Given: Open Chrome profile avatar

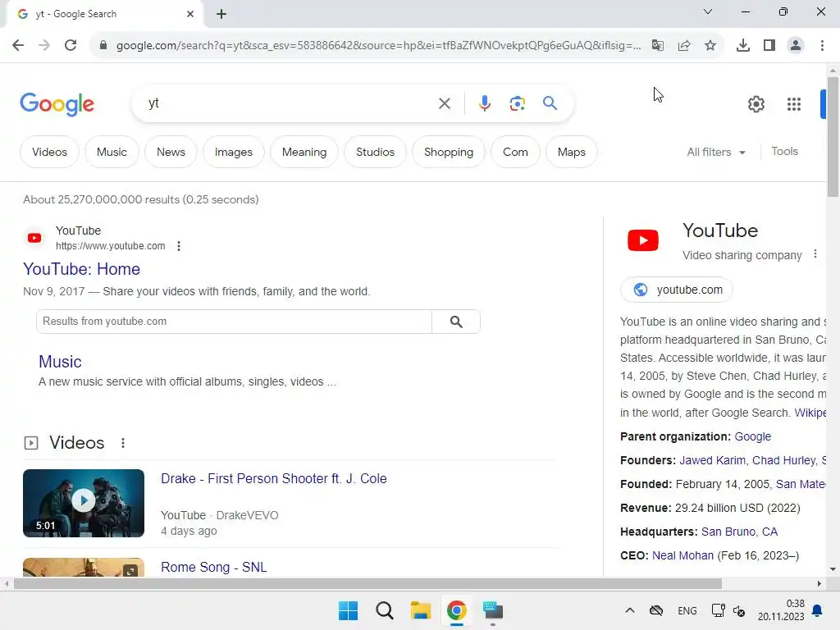Looking at the screenshot, I should [796, 45].
